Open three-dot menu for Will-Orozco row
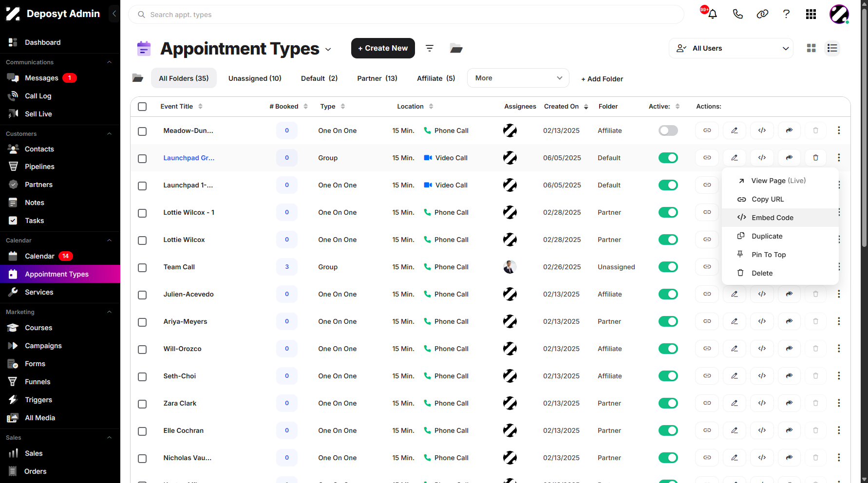 [838, 349]
